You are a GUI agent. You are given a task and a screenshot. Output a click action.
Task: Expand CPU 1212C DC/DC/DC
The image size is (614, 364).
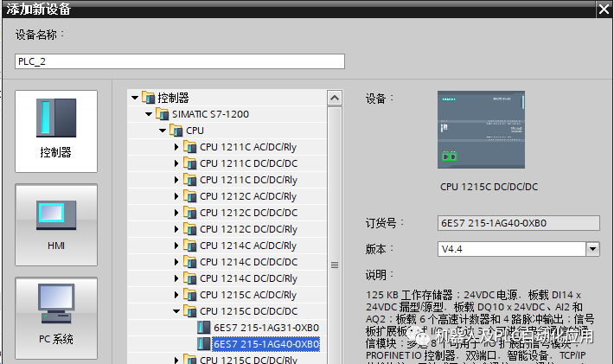click(176, 213)
